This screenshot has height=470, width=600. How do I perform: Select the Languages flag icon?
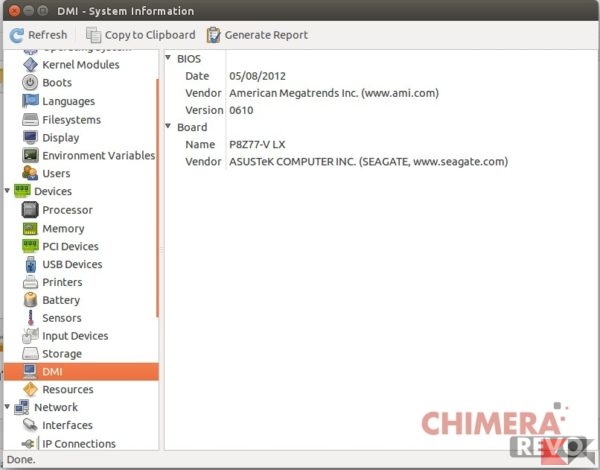[x=30, y=101]
